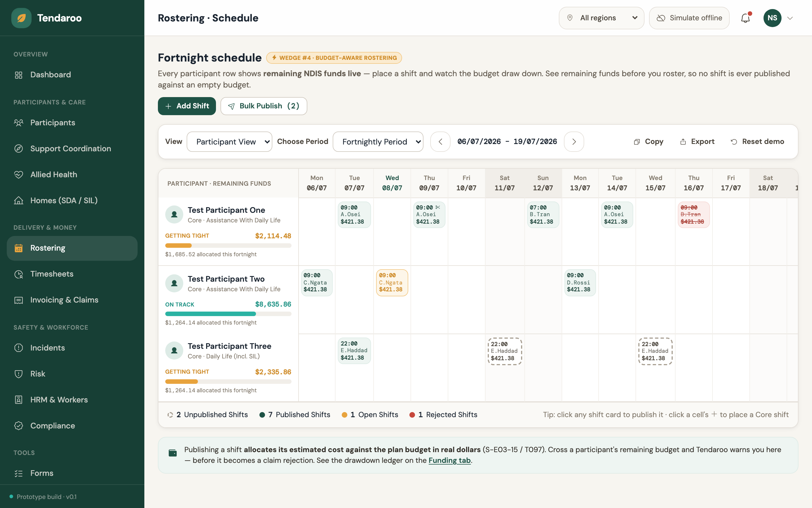
Task: Click the 7 Published Shifts legend
Action: [295, 415]
